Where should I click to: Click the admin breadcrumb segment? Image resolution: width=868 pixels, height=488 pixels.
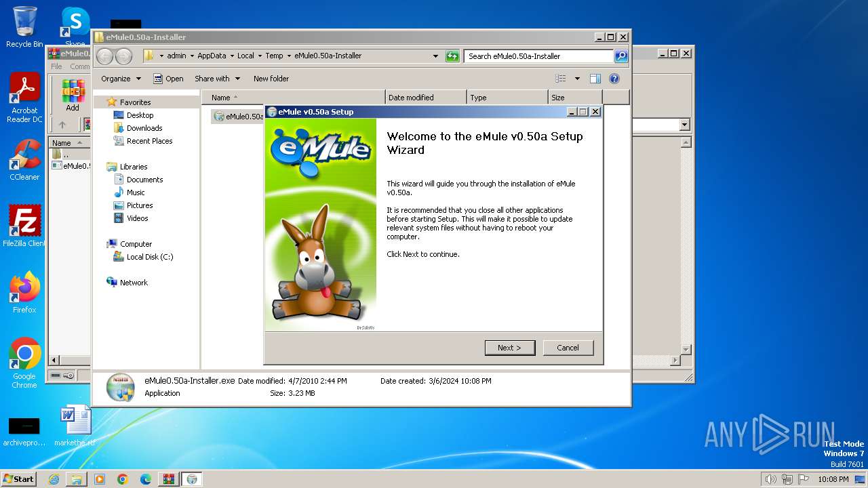point(176,56)
